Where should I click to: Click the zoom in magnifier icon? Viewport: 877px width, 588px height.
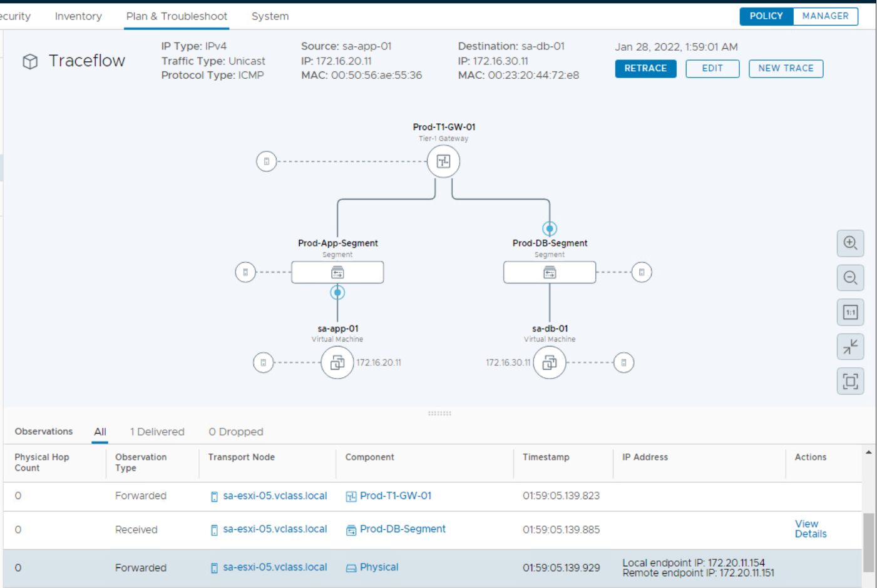tap(850, 243)
